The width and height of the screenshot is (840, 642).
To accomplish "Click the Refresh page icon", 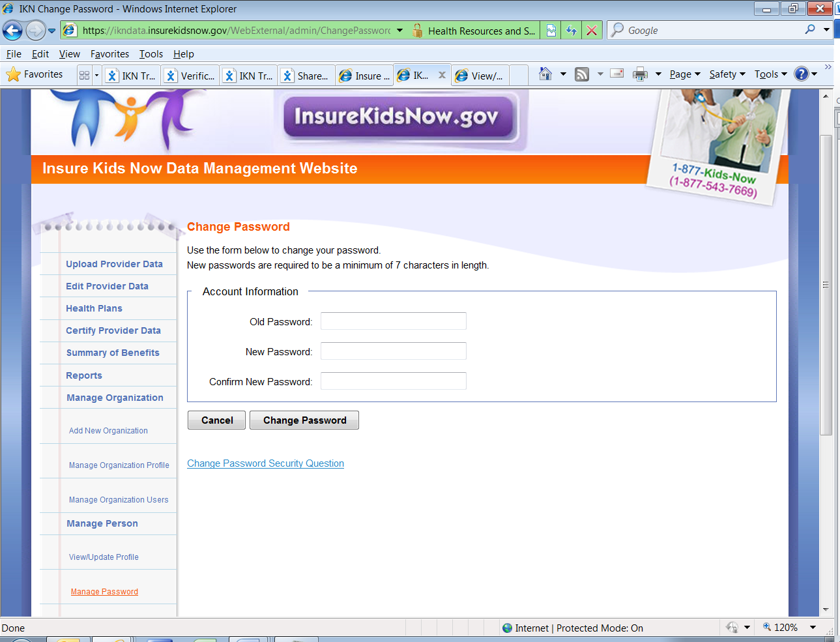I will 572,31.
